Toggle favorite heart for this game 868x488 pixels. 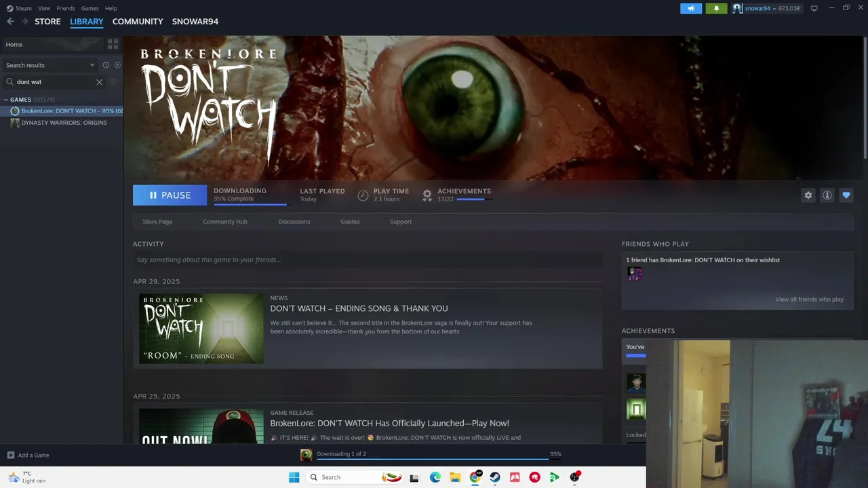pos(846,195)
